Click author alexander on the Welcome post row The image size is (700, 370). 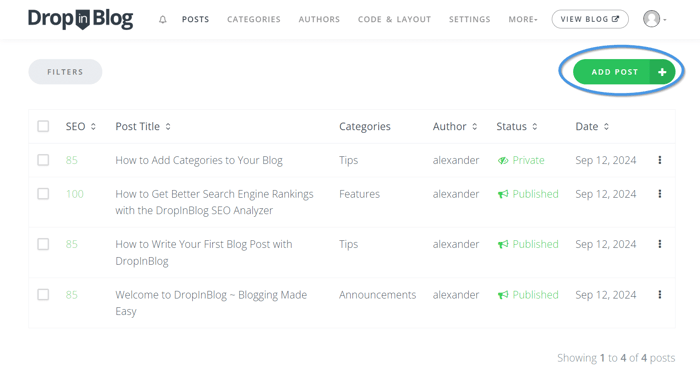[456, 295]
